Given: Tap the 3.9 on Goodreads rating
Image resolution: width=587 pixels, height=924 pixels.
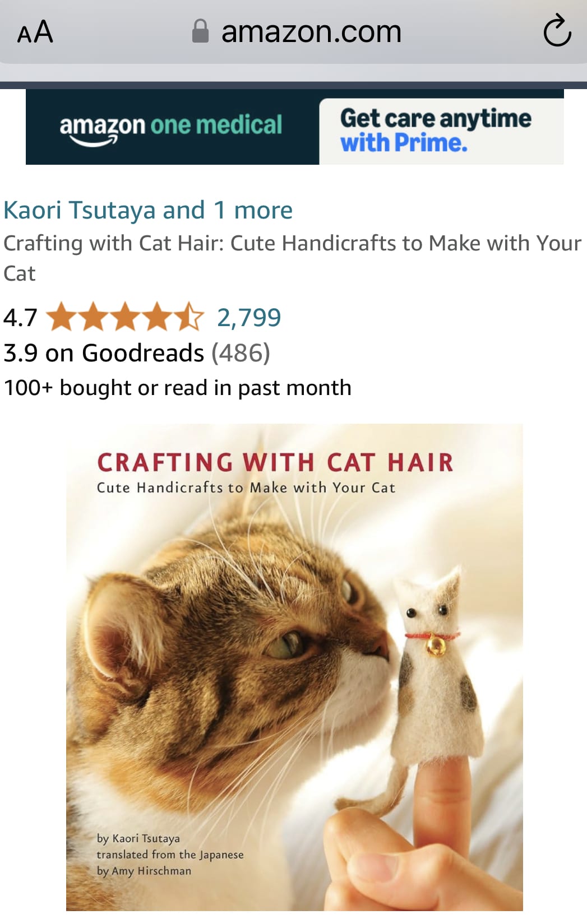Looking at the screenshot, I should (104, 353).
